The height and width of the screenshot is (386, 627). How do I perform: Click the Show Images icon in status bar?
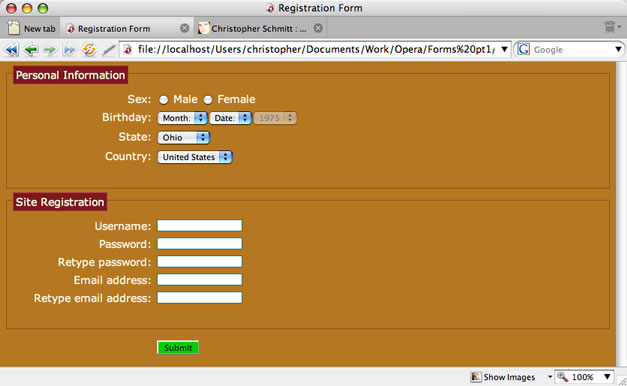click(x=476, y=377)
